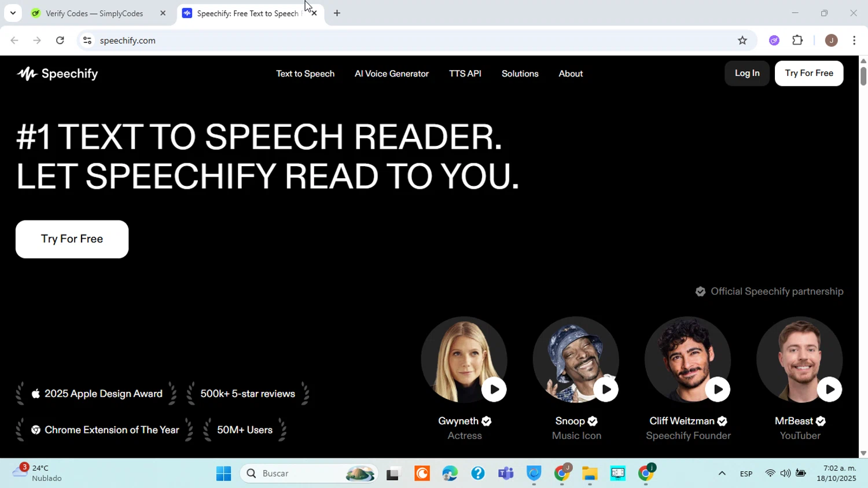The width and height of the screenshot is (868, 488).
Task: Open the Chrome profile avatar
Action: 831,41
